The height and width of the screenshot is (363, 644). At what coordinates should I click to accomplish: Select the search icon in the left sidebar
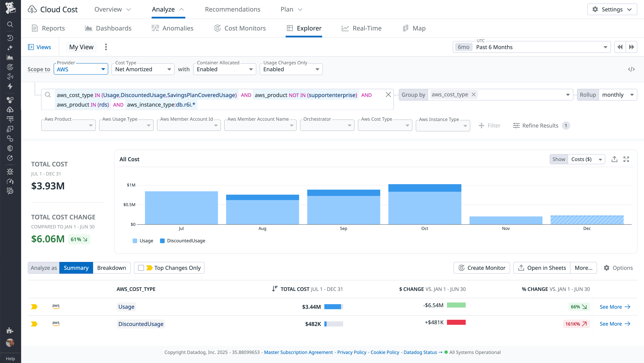pyautogui.click(x=10, y=24)
